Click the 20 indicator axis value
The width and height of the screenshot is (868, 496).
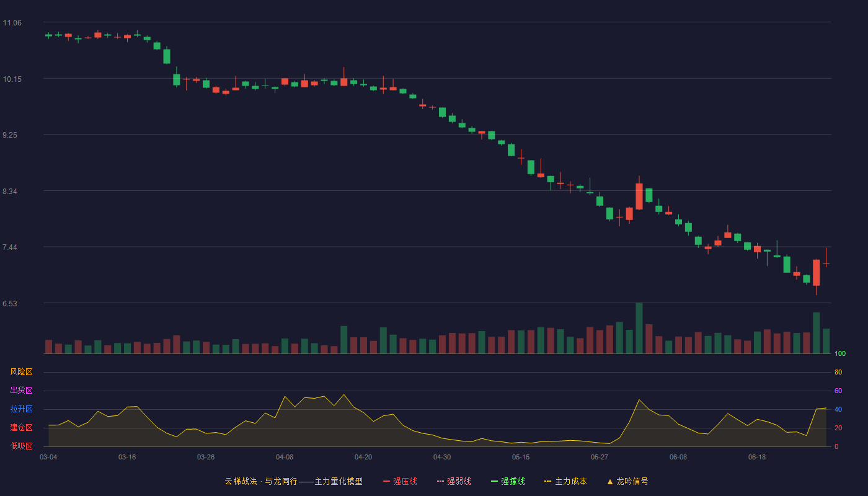click(x=838, y=428)
